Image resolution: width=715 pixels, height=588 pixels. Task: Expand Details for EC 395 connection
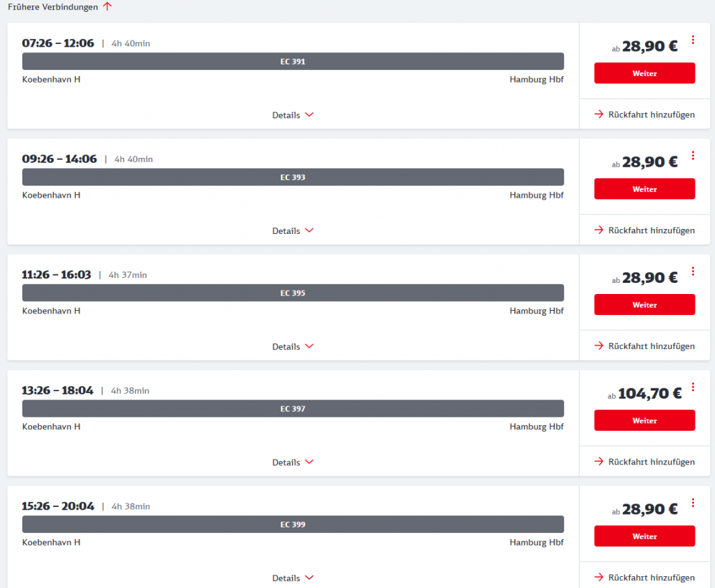coord(293,346)
